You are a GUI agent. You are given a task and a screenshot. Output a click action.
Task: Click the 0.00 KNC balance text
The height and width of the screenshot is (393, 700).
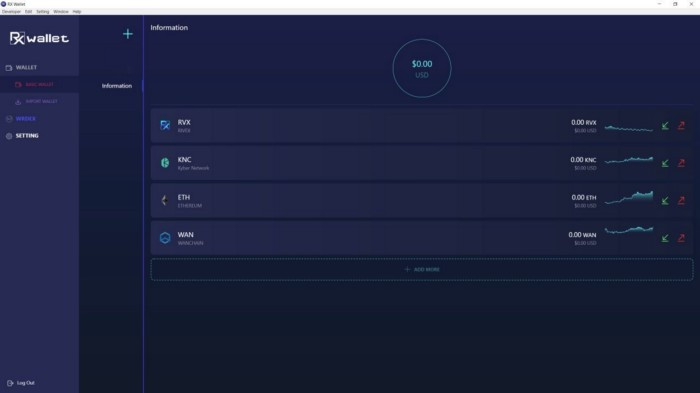click(x=583, y=160)
